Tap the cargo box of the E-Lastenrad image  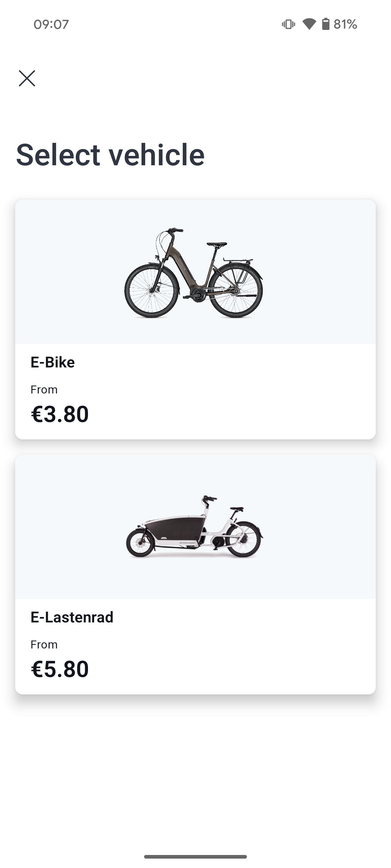point(176,530)
